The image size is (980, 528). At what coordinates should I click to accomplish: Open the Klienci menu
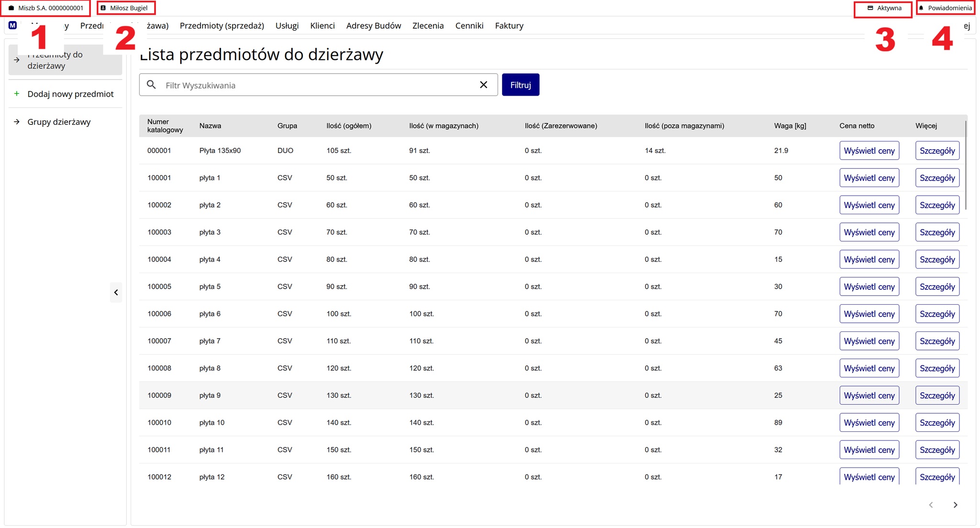pyautogui.click(x=322, y=26)
